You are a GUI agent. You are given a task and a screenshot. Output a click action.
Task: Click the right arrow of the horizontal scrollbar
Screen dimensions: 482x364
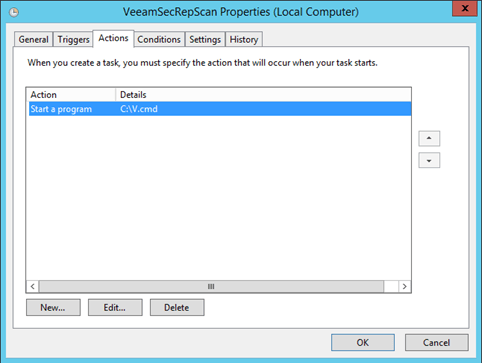[405, 286]
